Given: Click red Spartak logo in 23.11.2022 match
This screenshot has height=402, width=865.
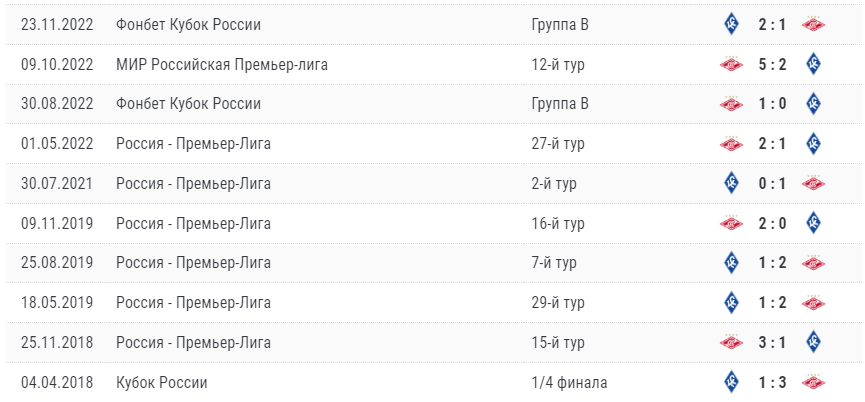Looking at the screenshot, I should pyautogui.click(x=813, y=24).
